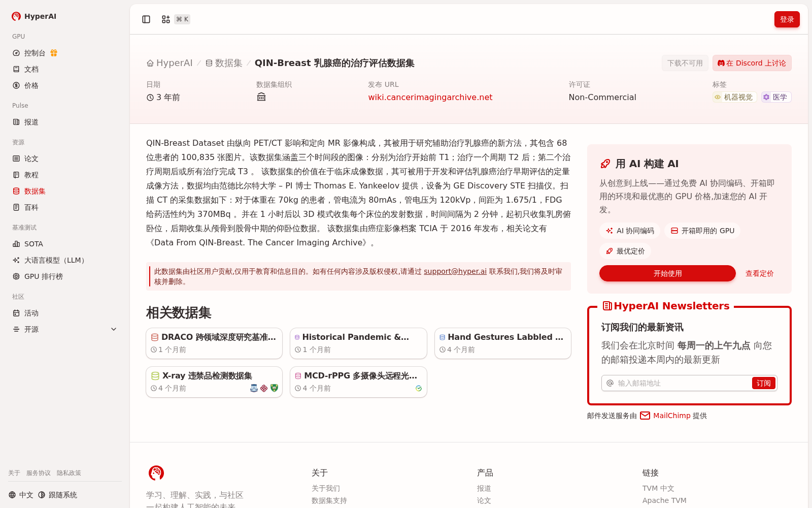Click clock icon beside 3 年前
This screenshot has height=508, width=812.
150,98
